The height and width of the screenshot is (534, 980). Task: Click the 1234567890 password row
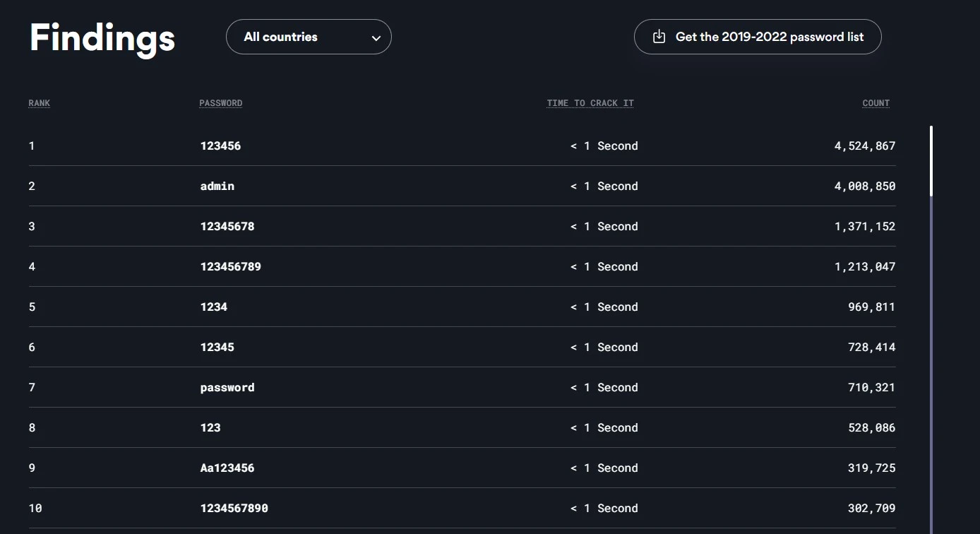click(x=234, y=509)
